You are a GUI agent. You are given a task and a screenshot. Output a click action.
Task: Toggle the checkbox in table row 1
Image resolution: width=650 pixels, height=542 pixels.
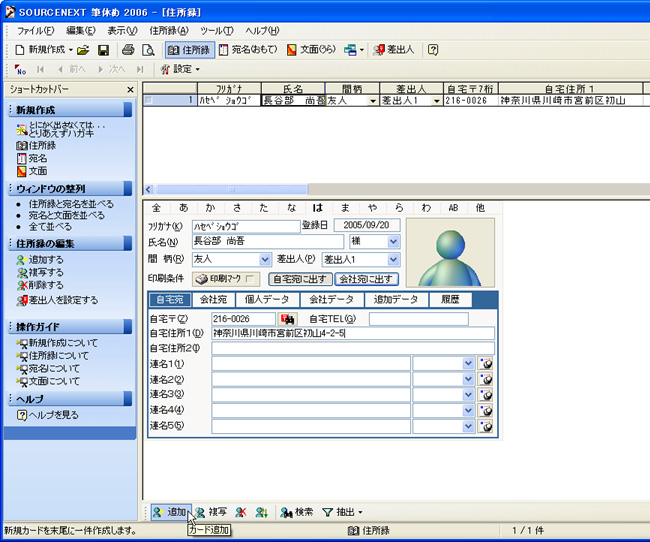[x=149, y=100]
